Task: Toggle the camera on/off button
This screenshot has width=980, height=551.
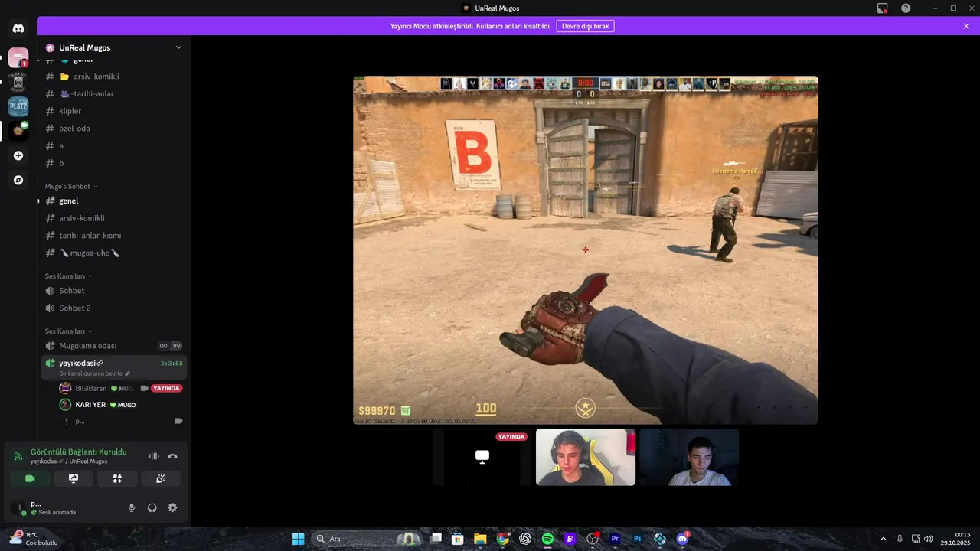Action: click(30, 478)
